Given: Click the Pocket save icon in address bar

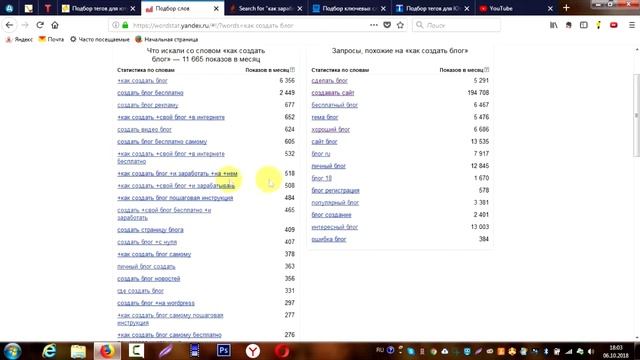Looking at the screenshot, I should 387,25.
